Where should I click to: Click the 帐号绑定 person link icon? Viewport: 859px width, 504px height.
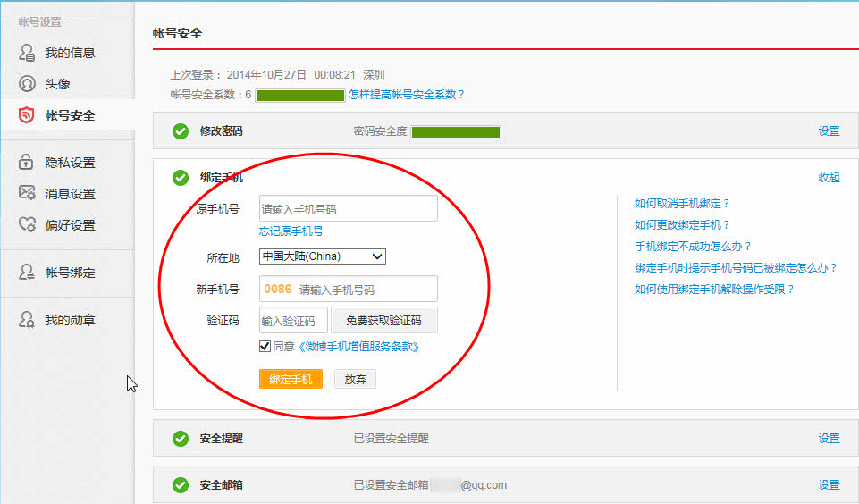coord(26,273)
